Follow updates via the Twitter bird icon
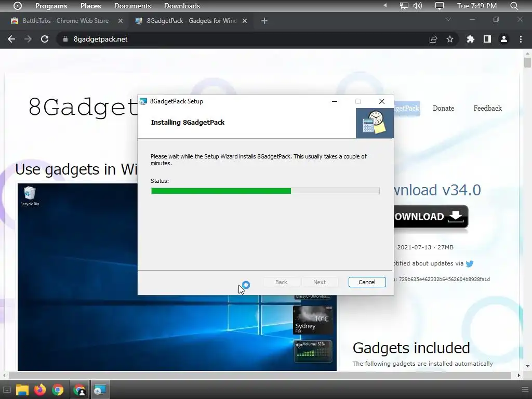The width and height of the screenshot is (532, 399). click(470, 263)
